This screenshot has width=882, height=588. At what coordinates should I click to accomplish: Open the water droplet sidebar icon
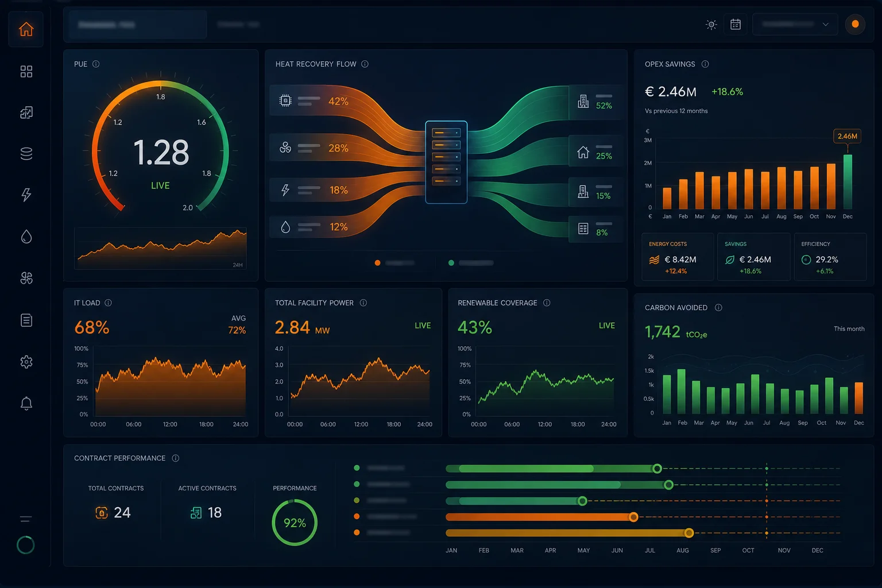(26, 237)
